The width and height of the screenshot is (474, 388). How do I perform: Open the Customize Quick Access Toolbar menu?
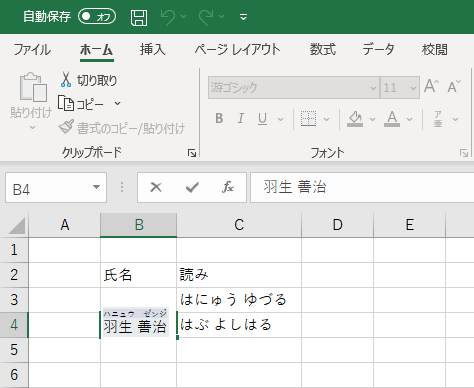click(x=244, y=17)
